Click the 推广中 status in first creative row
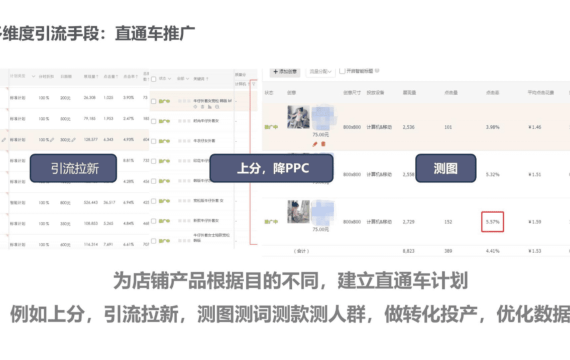570x360 pixels. [x=271, y=127]
